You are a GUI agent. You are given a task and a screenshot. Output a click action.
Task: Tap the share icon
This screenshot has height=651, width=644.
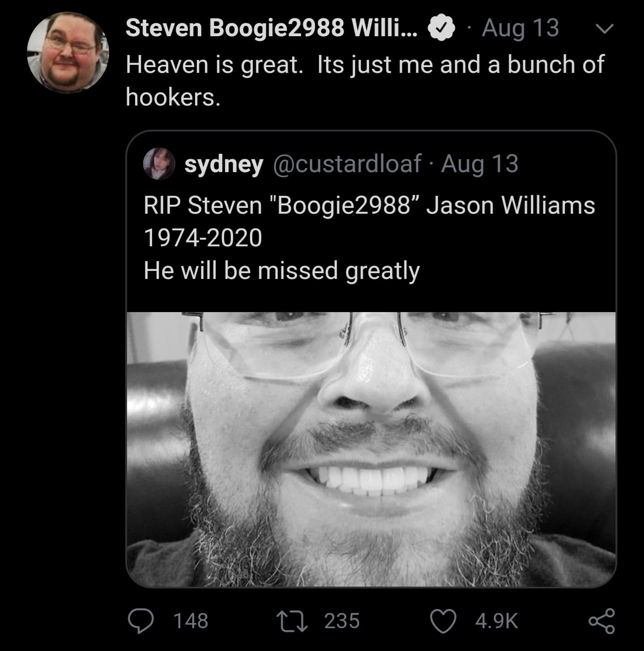coord(602,621)
